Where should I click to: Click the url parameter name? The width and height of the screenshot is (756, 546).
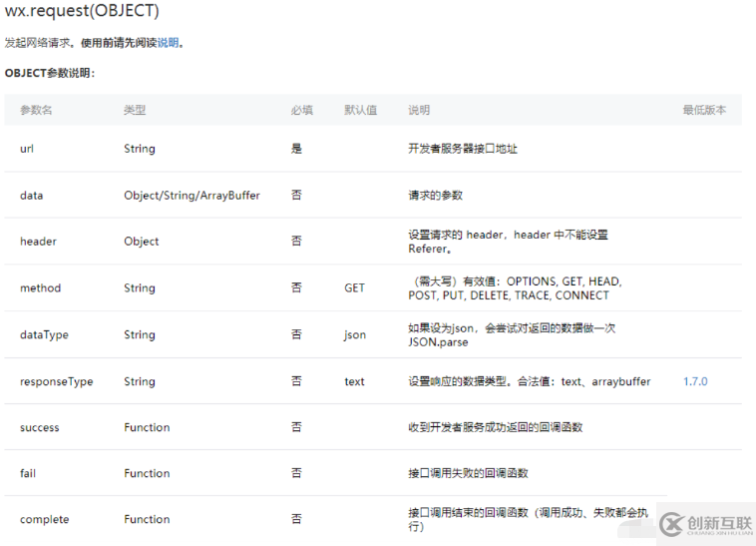tap(28, 149)
